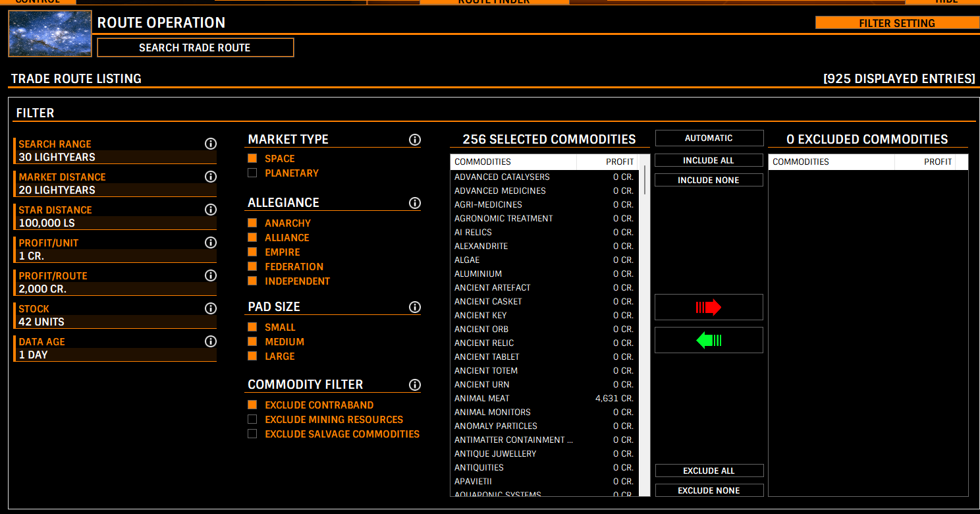Open Search Range info icon
The image size is (980, 514).
click(211, 144)
